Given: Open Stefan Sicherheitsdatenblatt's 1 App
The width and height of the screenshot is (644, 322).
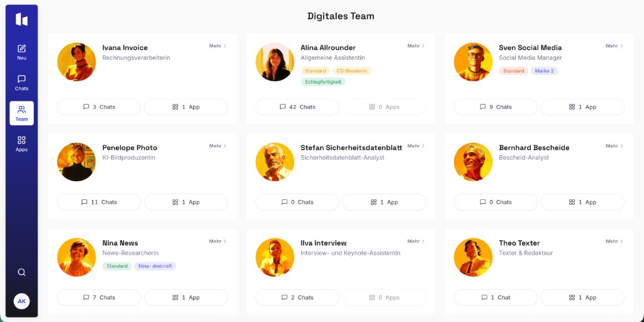Looking at the screenshot, I should 384,202.
